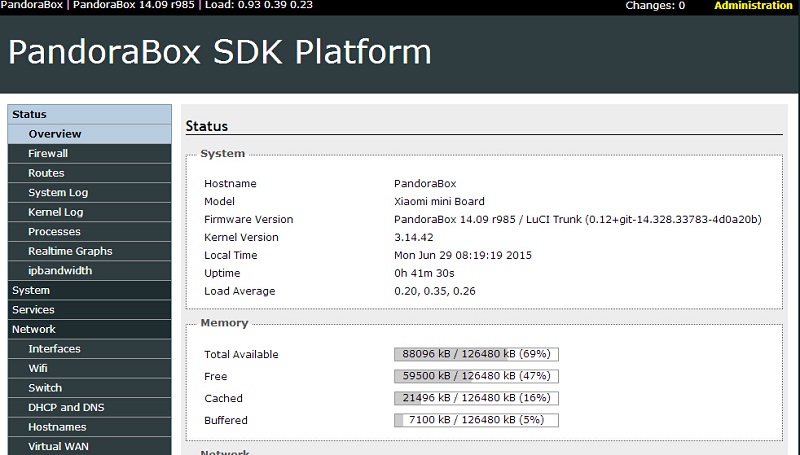The height and width of the screenshot is (455, 800).
Task: Click the 'Load Average' label
Action: [240, 291]
